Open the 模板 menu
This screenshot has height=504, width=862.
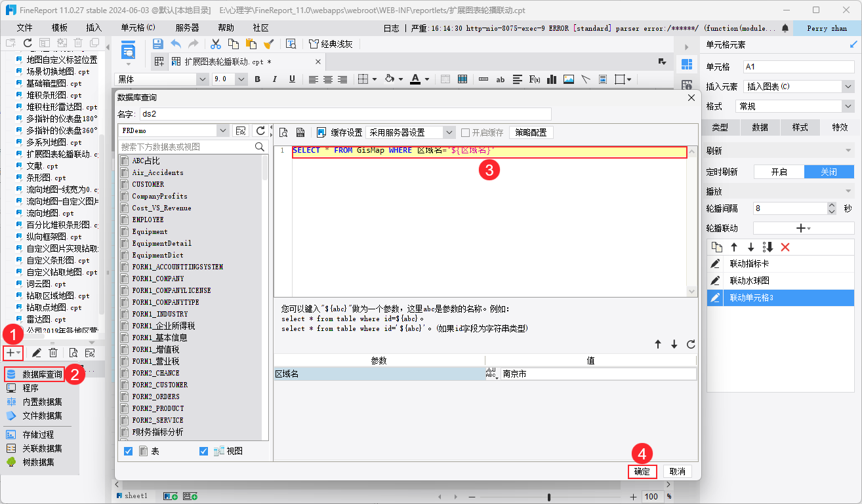[60, 28]
